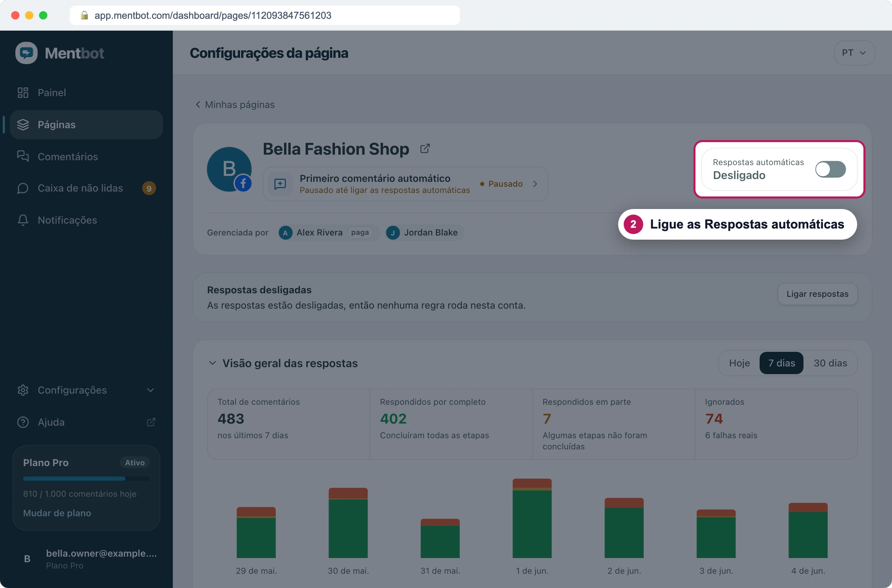The image size is (892, 588).
Task: Open the PT language dropdown
Action: (x=854, y=53)
